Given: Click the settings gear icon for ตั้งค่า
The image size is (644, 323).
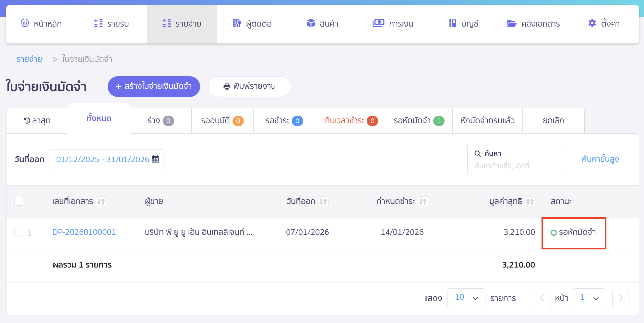Looking at the screenshot, I should (x=592, y=23).
